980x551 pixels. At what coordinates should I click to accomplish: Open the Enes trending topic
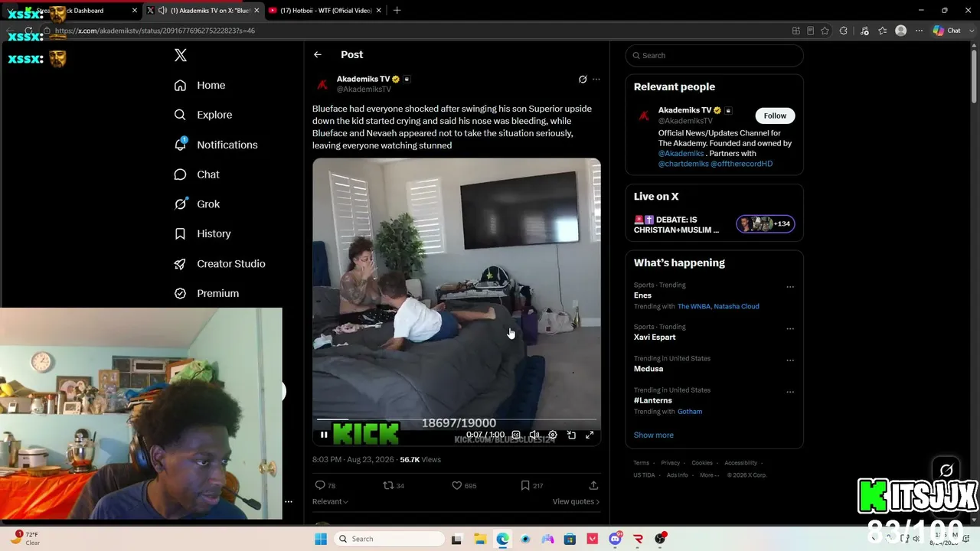click(642, 295)
